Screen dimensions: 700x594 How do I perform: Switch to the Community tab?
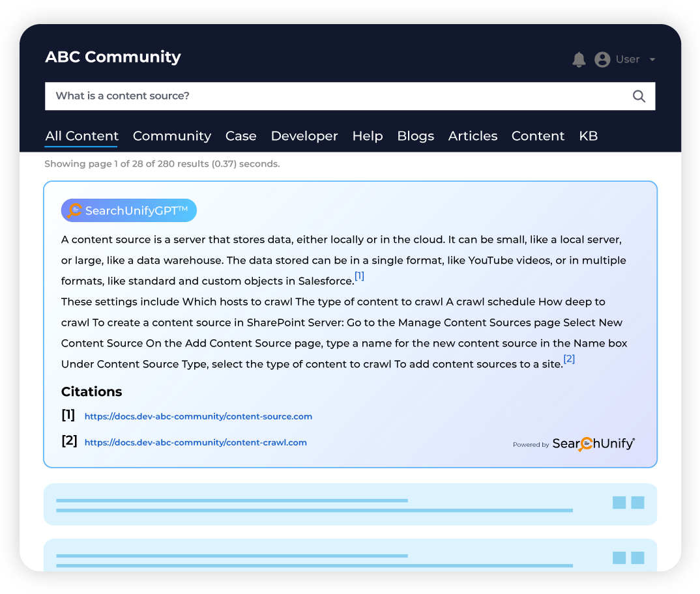[172, 135]
